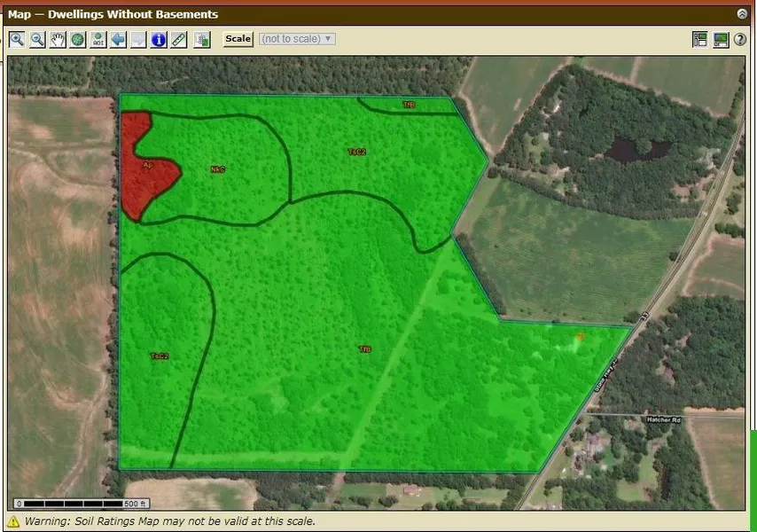This screenshot has height=532, width=757.
Task: Select the Zoom In tool
Action: [17, 40]
